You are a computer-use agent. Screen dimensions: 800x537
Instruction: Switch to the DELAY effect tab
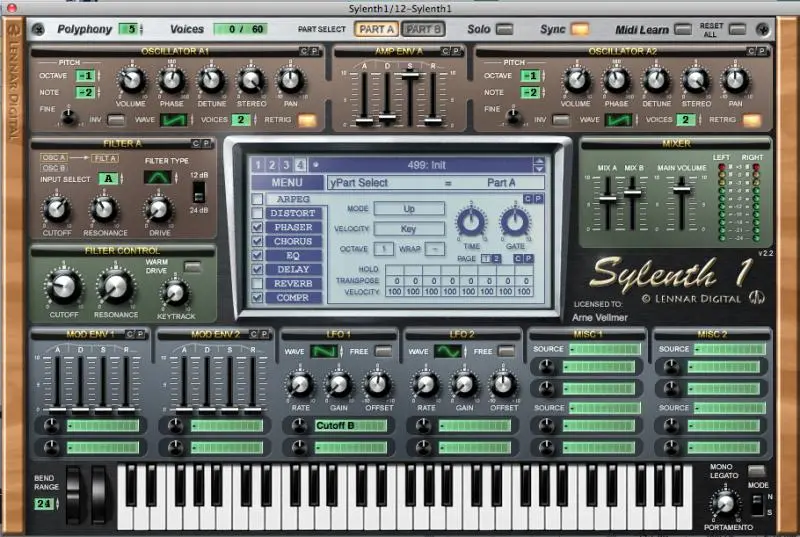point(293,269)
